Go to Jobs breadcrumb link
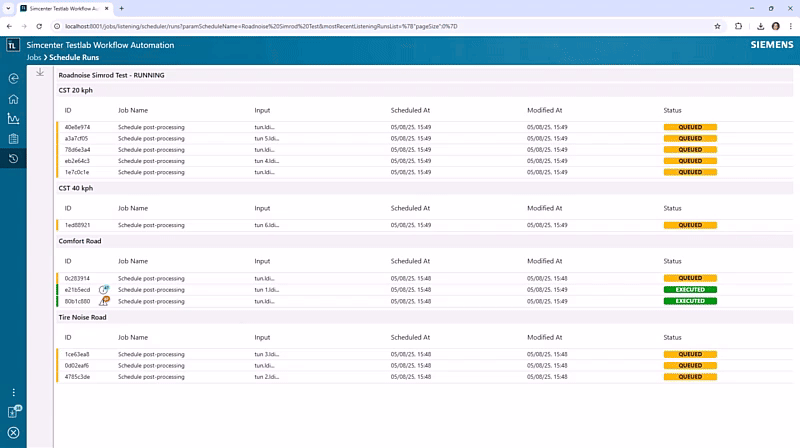 point(34,57)
